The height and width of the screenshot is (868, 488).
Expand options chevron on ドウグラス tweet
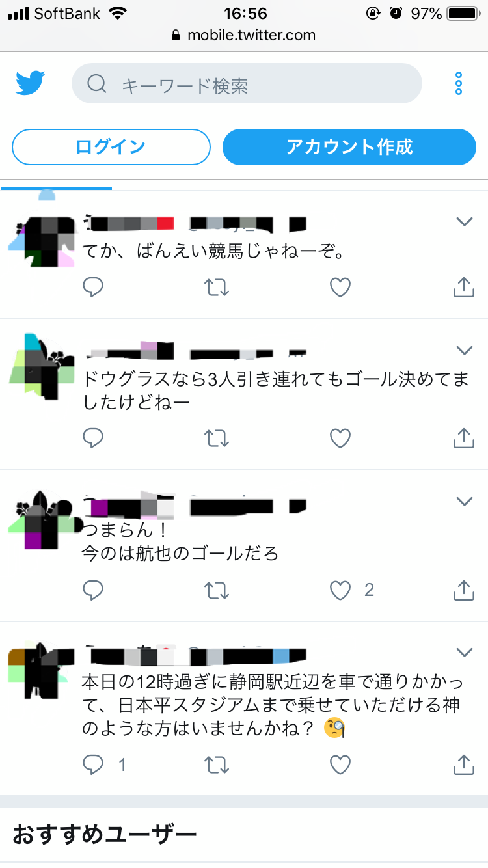(464, 351)
